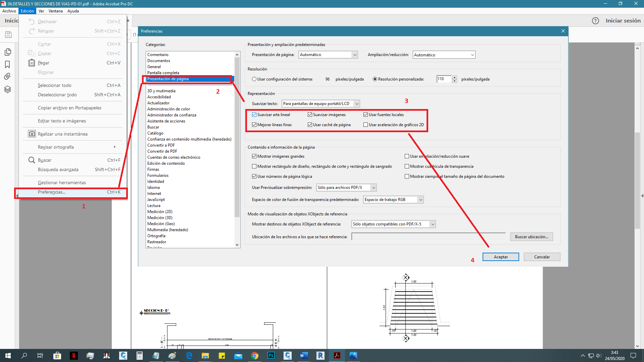This screenshot has height=362, width=644.
Task: Open the Suavizar texto dropdown
Action: [x=356, y=103]
